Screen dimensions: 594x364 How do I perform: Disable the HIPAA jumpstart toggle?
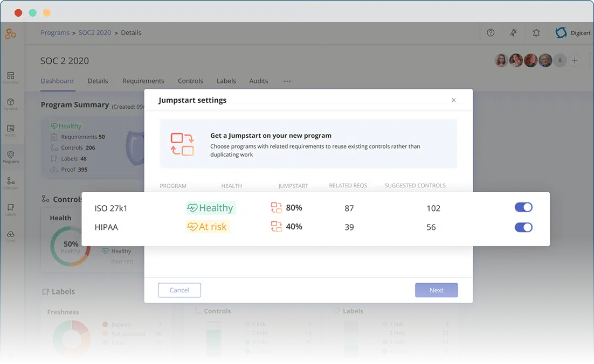[523, 227]
